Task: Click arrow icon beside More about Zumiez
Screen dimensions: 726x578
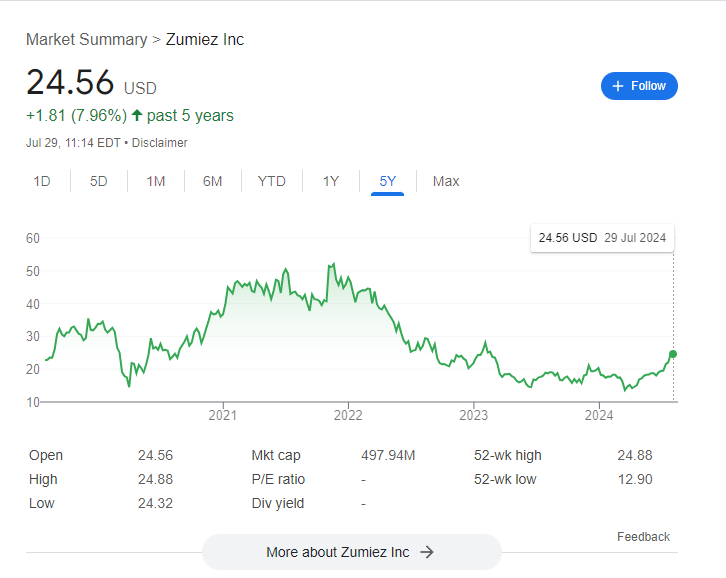Action: click(427, 552)
